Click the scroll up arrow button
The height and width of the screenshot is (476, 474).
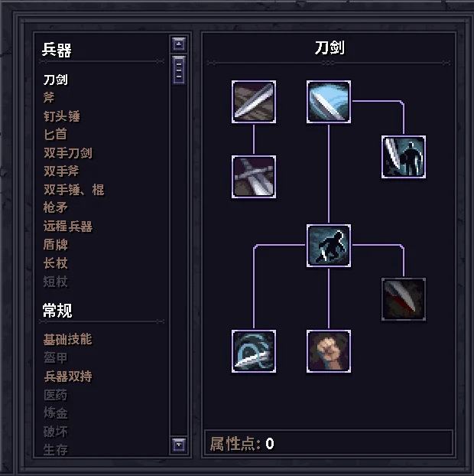pyautogui.click(x=179, y=44)
